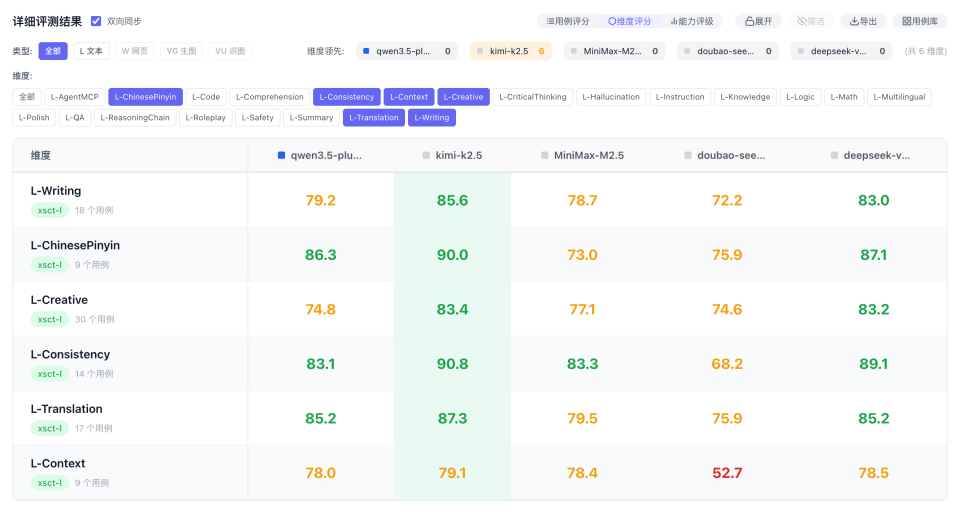Click MiniMax-M2... leader chip
Screen dimensions: 960x511
(614, 51)
